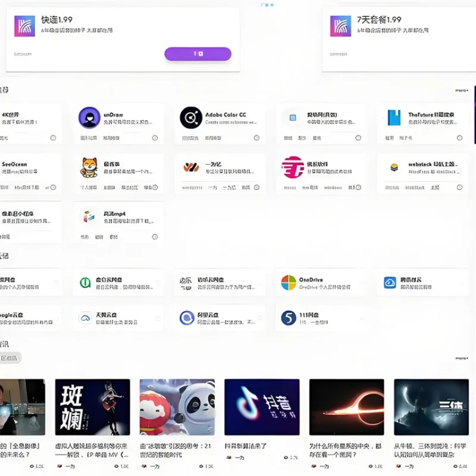Click the blue cloud icon right of OneDrive
Image resolution: width=476 pixels, height=476 pixels.
point(390,283)
